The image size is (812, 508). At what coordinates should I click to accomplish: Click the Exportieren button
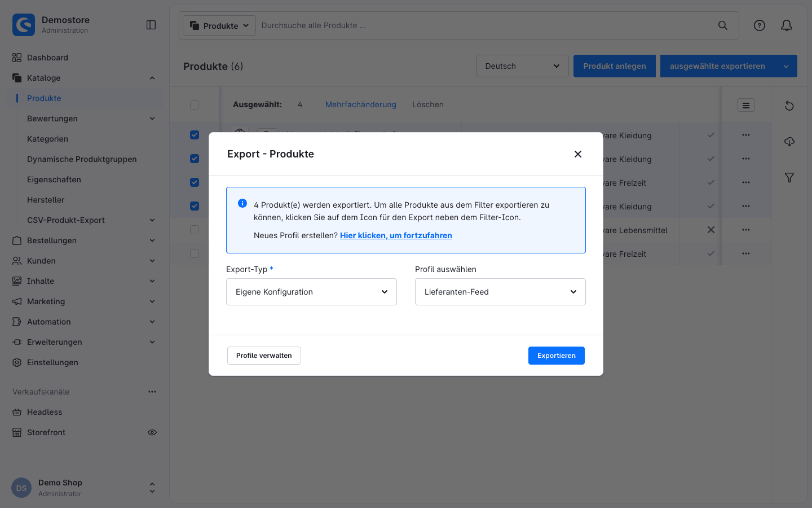coord(557,356)
